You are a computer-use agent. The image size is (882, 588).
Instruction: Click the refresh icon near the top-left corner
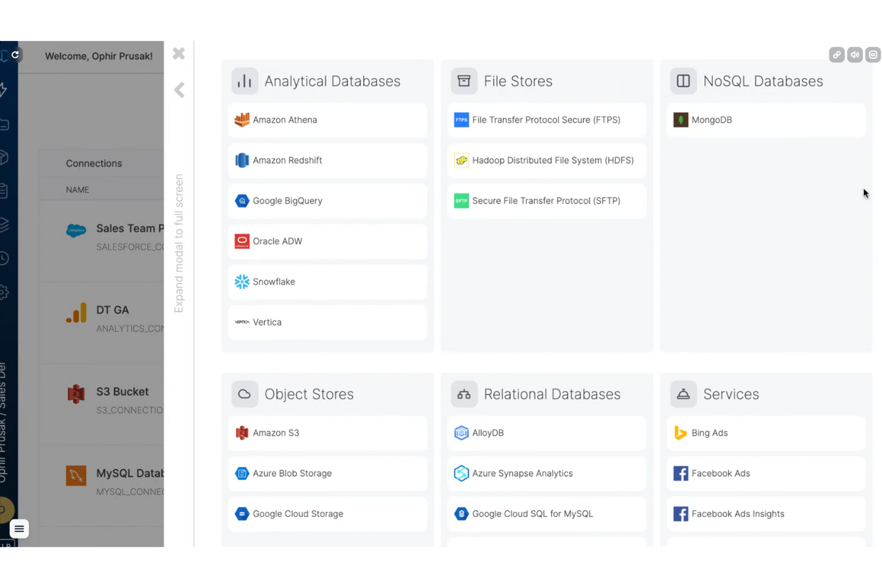click(x=15, y=55)
